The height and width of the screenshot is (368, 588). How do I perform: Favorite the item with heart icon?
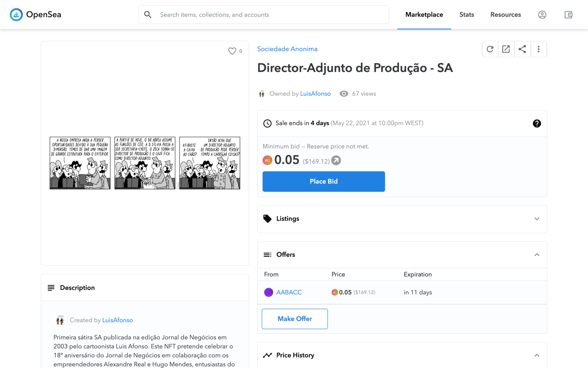pyautogui.click(x=232, y=51)
